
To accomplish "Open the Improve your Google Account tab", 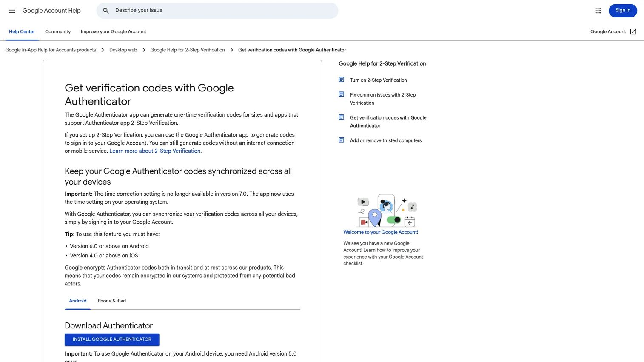I will tap(114, 31).
